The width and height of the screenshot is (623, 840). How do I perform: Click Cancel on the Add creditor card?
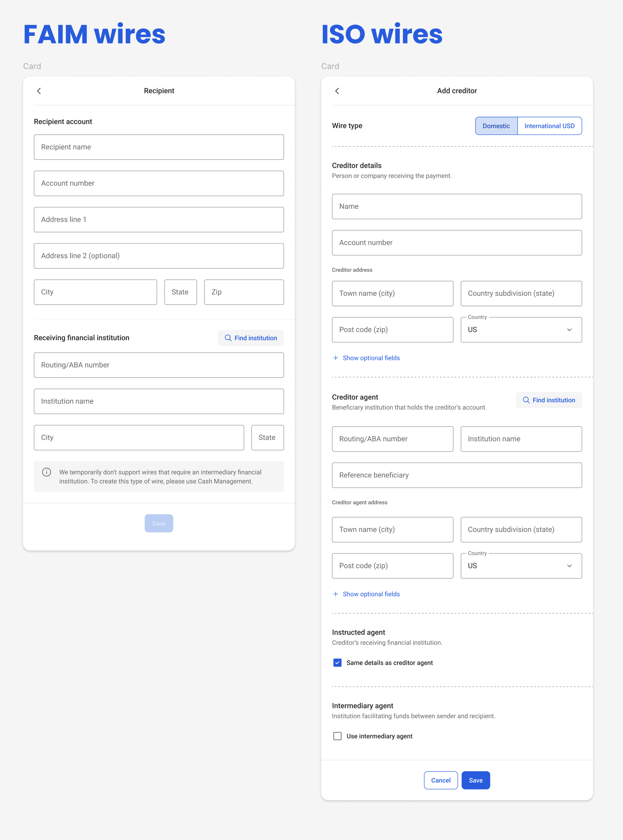pyautogui.click(x=441, y=780)
